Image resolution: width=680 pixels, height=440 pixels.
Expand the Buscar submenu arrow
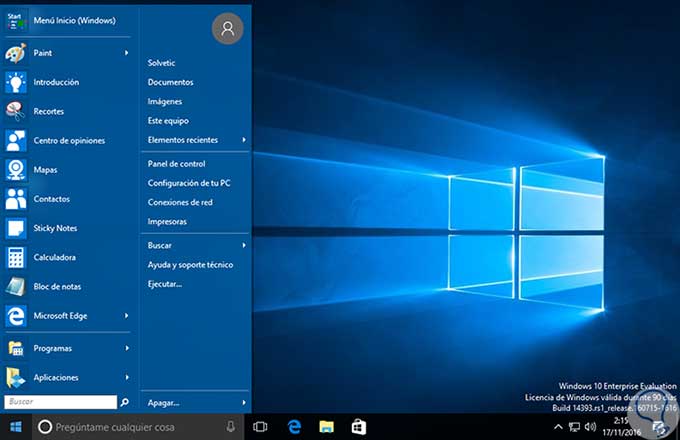pos(244,245)
